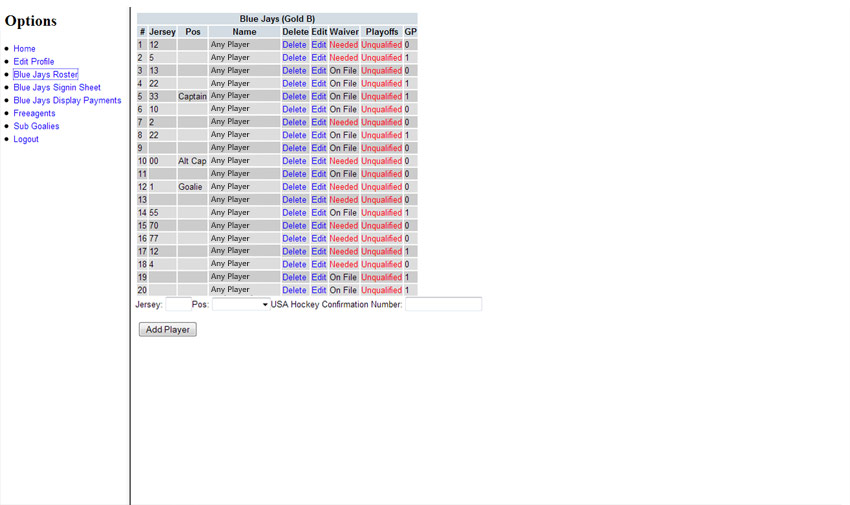This screenshot has width=850, height=505.
Task: Delete player in row 17
Action: tap(294, 251)
